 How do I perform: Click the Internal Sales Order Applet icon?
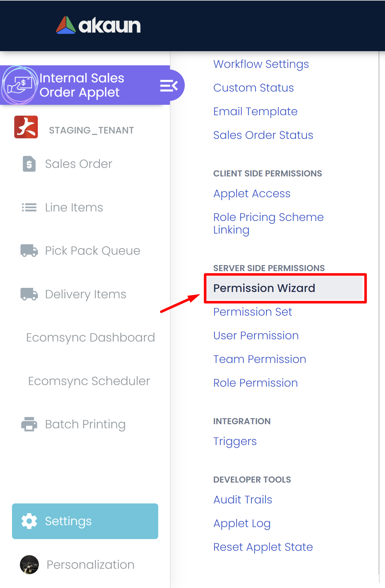(x=20, y=85)
